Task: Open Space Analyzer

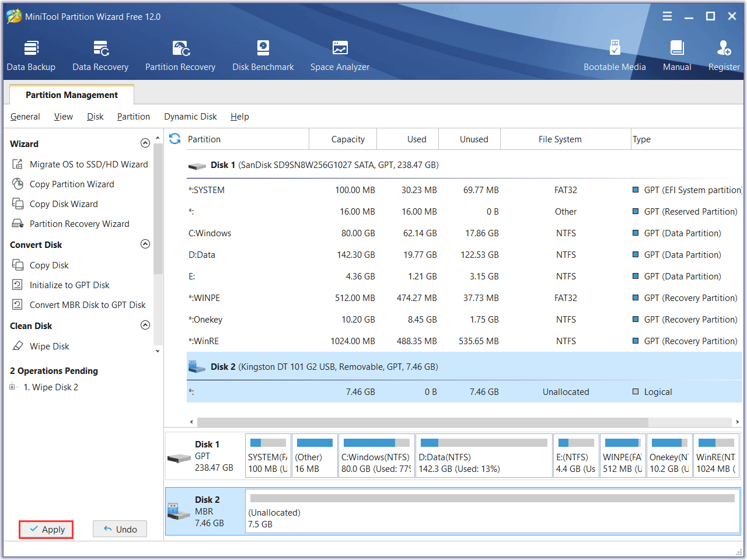Action: [x=340, y=56]
